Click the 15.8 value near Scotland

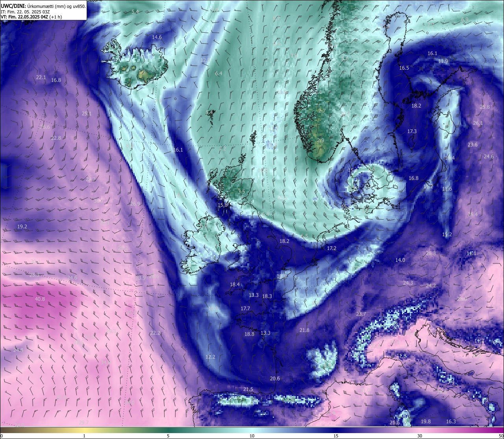point(223,205)
